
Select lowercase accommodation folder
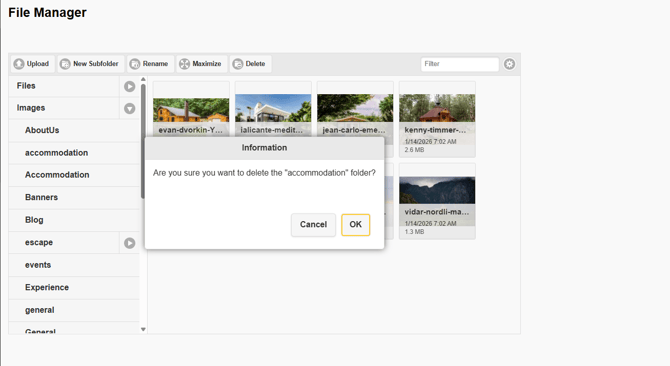pos(74,153)
